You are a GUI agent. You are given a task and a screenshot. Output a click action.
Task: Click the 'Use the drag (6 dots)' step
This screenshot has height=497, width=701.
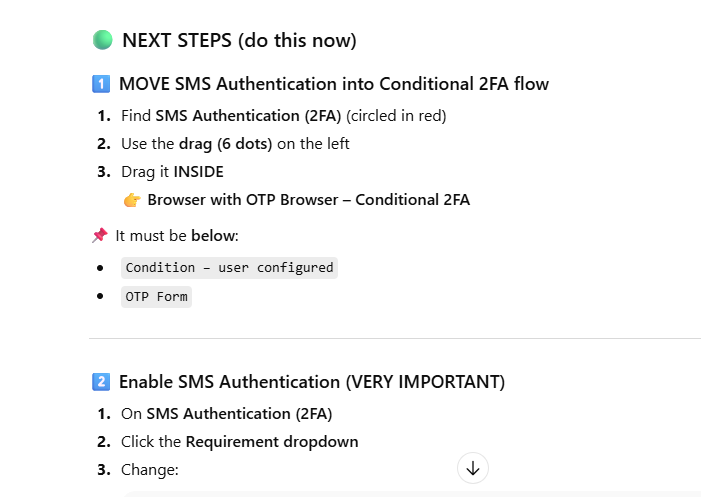[234, 144]
